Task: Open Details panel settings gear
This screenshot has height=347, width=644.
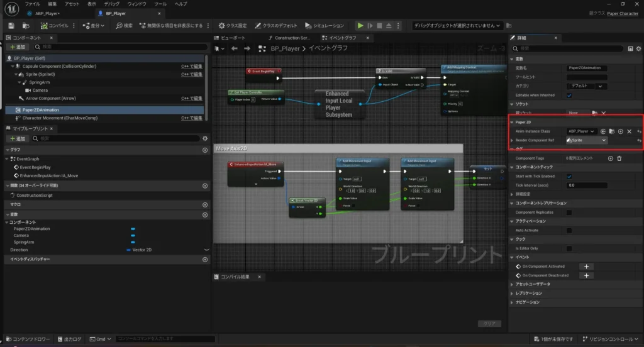Action: pos(639,48)
